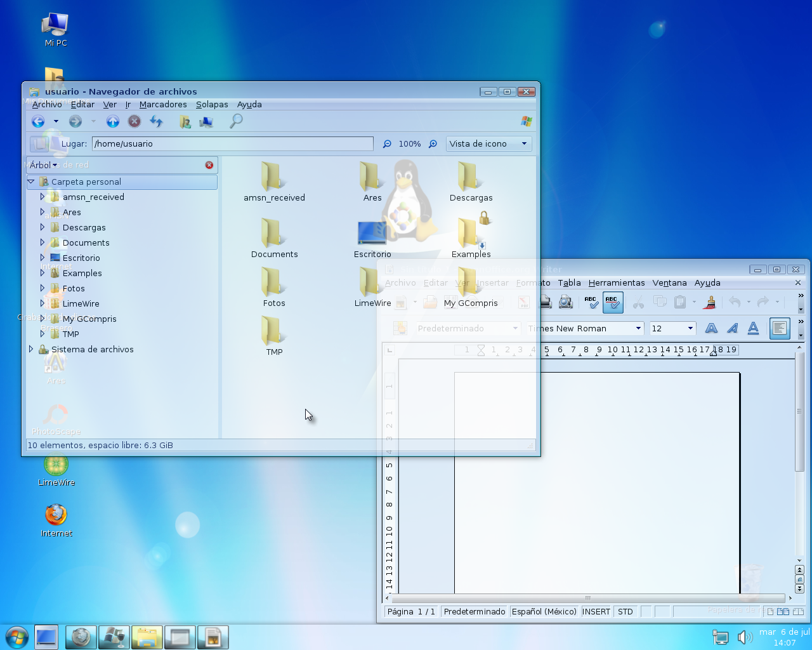
Task: Expand Sistema de archivos node
Action: 31,349
